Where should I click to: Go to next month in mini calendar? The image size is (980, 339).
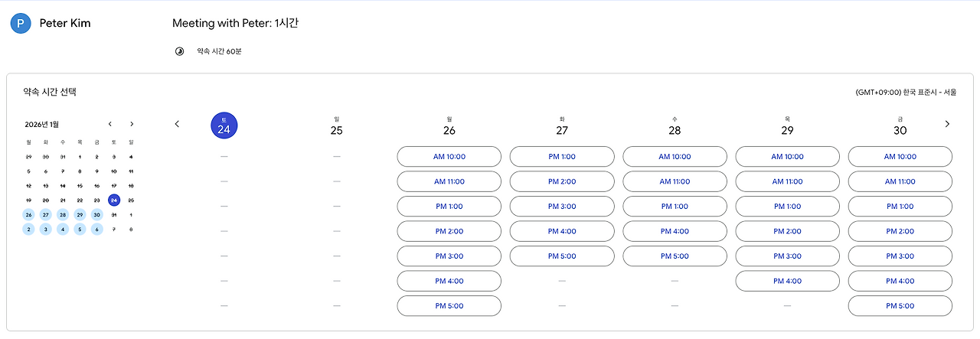(x=132, y=124)
